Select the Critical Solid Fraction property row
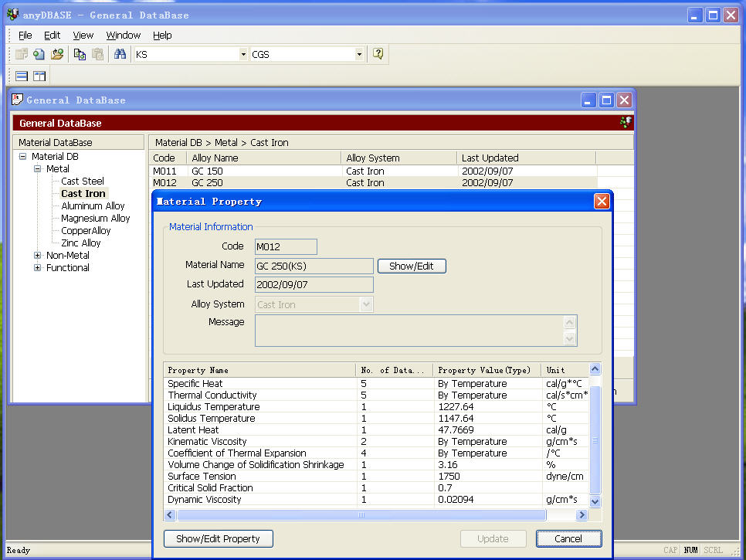The image size is (746, 560). [x=377, y=487]
